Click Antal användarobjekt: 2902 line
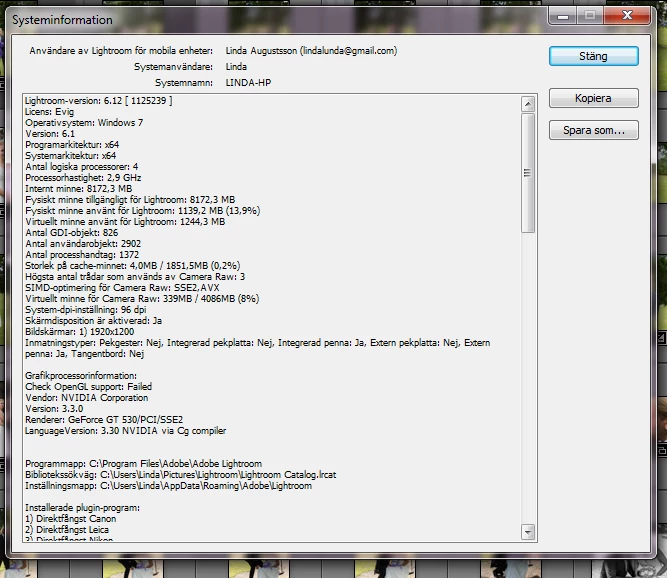Screen dimensions: 667x578 click(x=83, y=244)
